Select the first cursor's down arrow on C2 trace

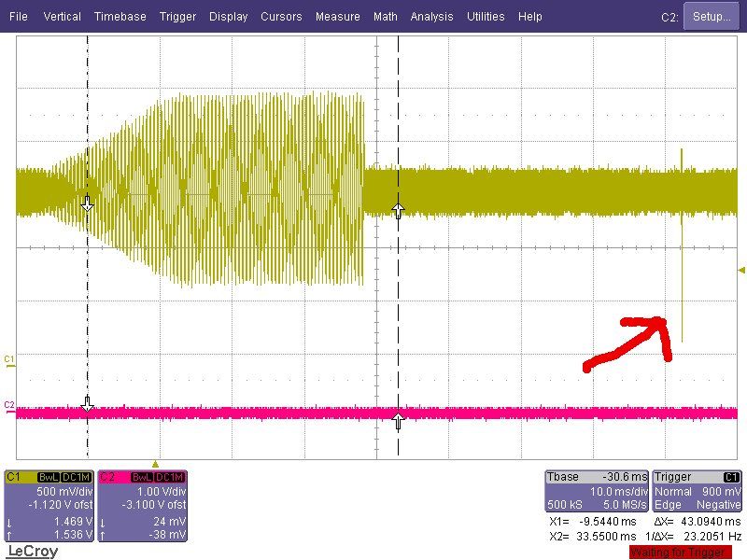[x=87, y=404]
